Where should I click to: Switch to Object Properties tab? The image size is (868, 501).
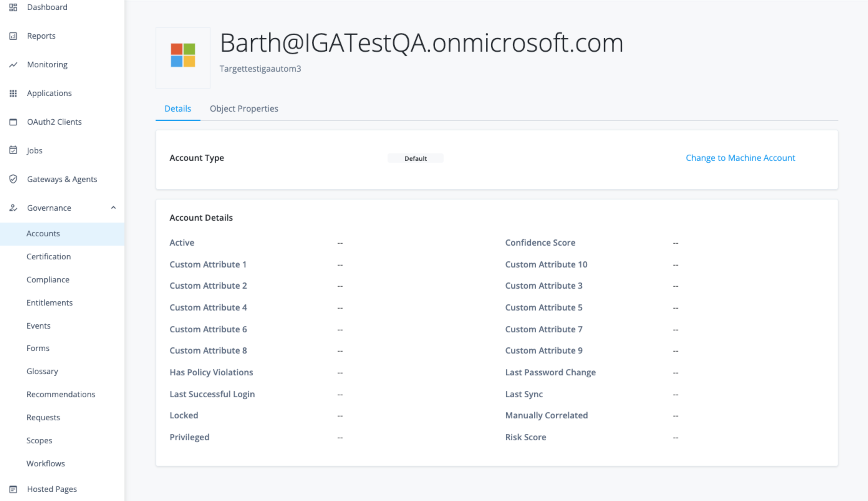(x=244, y=109)
